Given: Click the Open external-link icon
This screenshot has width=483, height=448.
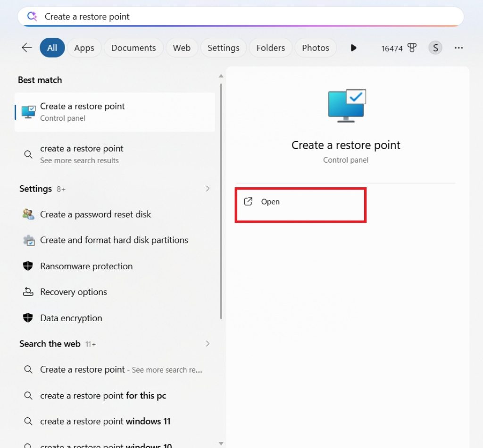Looking at the screenshot, I should click(x=248, y=201).
